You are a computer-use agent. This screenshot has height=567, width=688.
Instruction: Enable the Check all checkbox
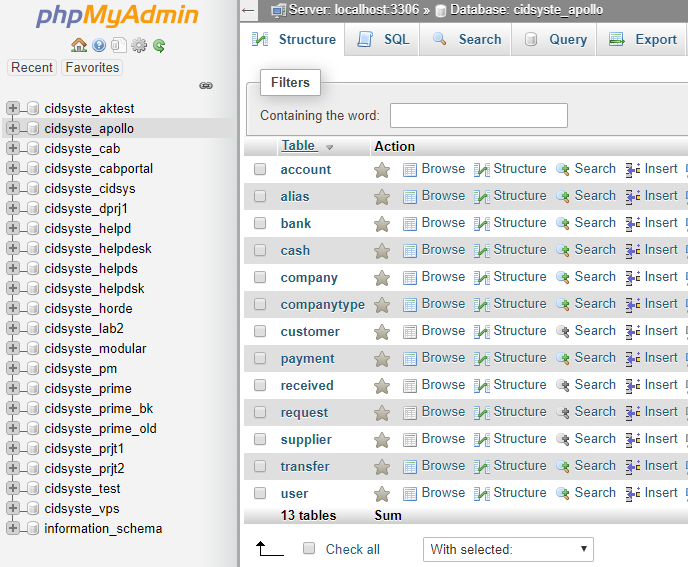click(x=309, y=549)
